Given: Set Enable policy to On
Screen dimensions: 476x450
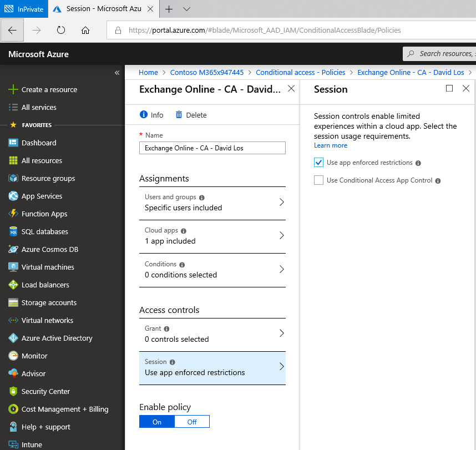Looking at the screenshot, I should tap(157, 422).
